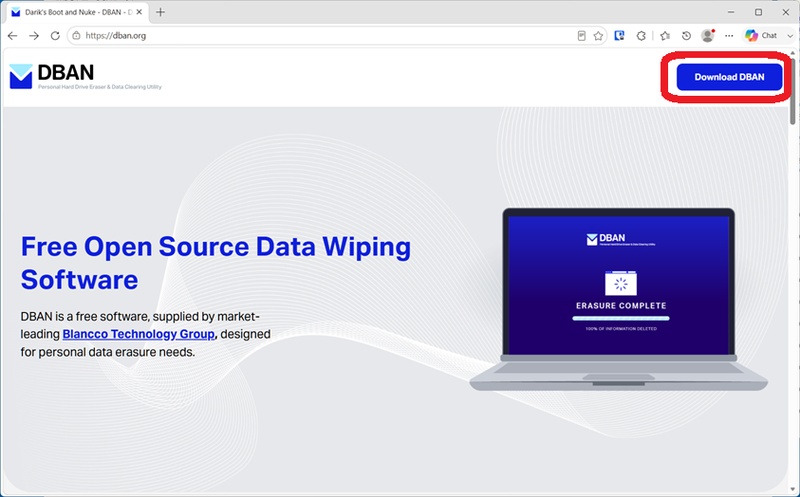The image size is (800, 497).
Task: Reload the dban.org page
Action: [55, 36]
